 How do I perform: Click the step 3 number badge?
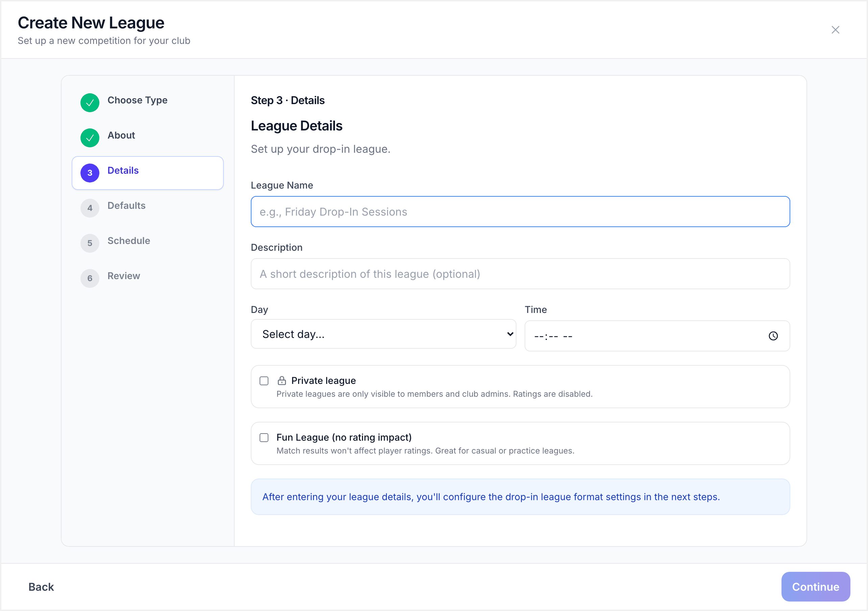90,173
